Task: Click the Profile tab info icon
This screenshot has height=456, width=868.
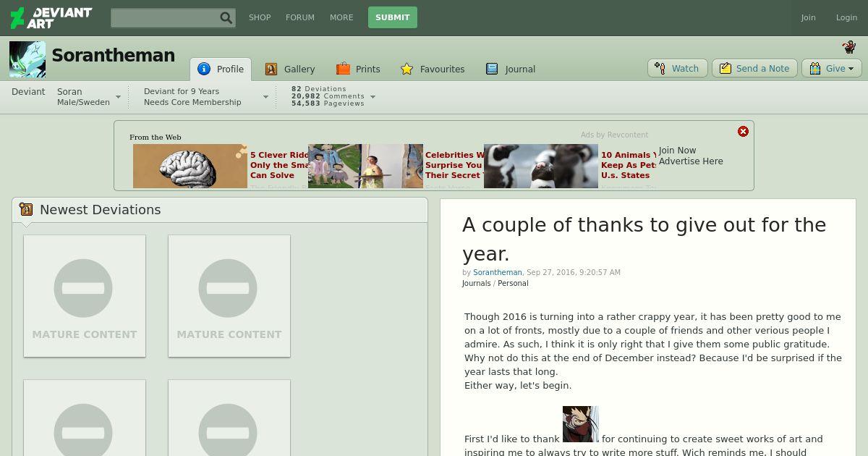Action: 204,69
